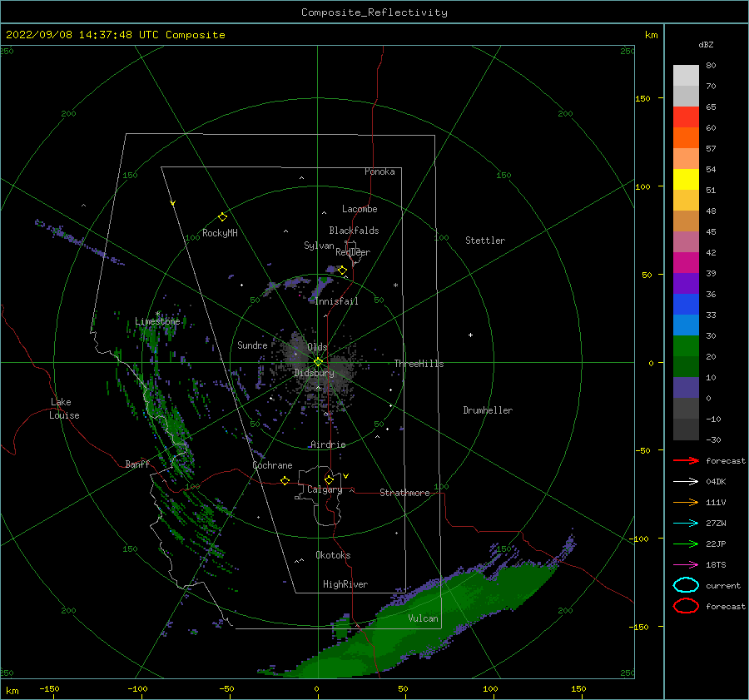The image size is (749, 700).
Task: Click the white plus marker east of ThreeHills
Action: (470, 335)
